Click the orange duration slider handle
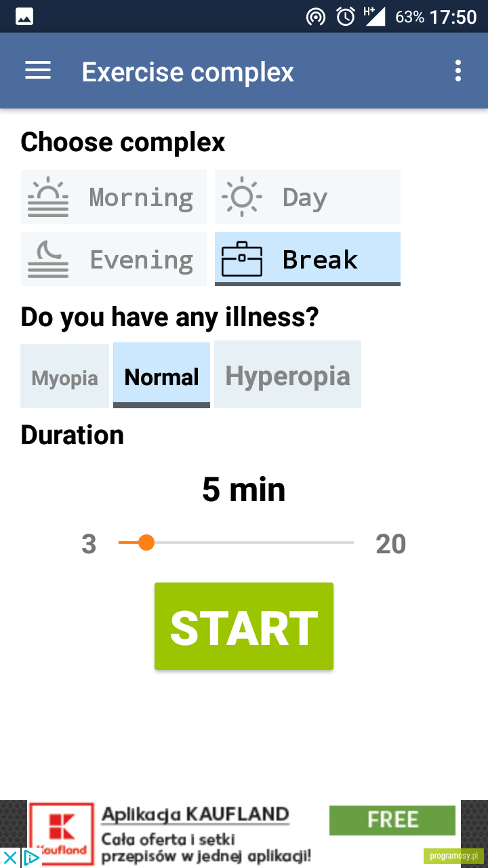Screen dimensions: 488x868 [x=146, y=542]
